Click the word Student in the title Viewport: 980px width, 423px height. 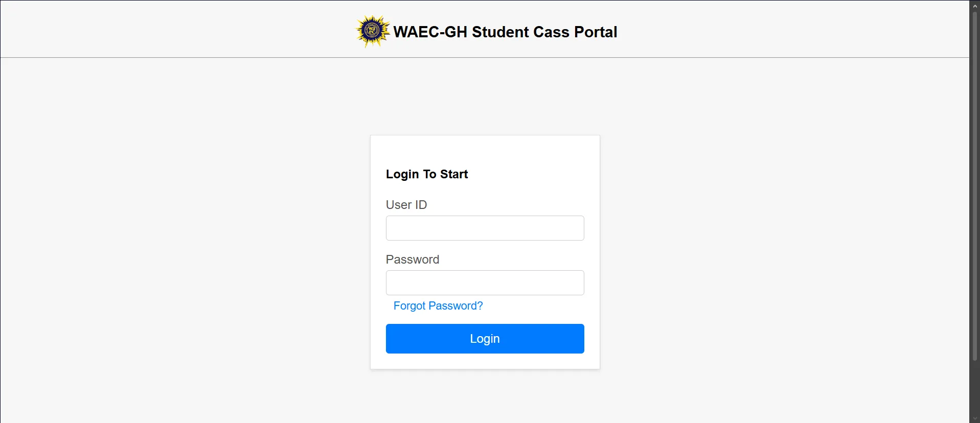[x=500, y=32]
